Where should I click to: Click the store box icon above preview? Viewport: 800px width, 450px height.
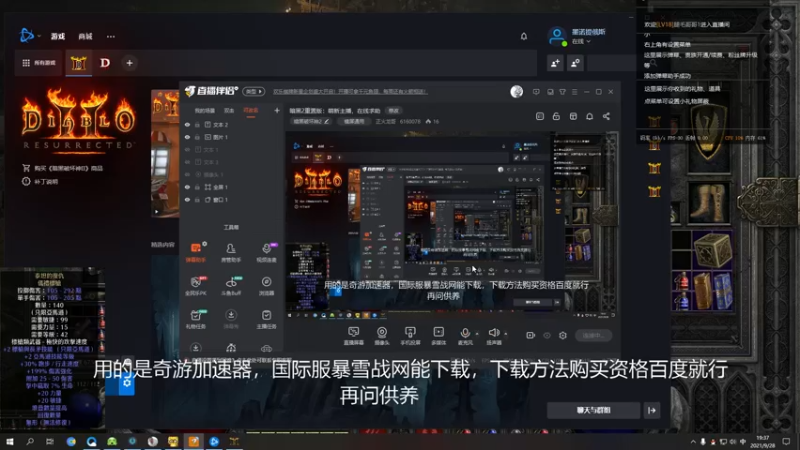point(573,116)
